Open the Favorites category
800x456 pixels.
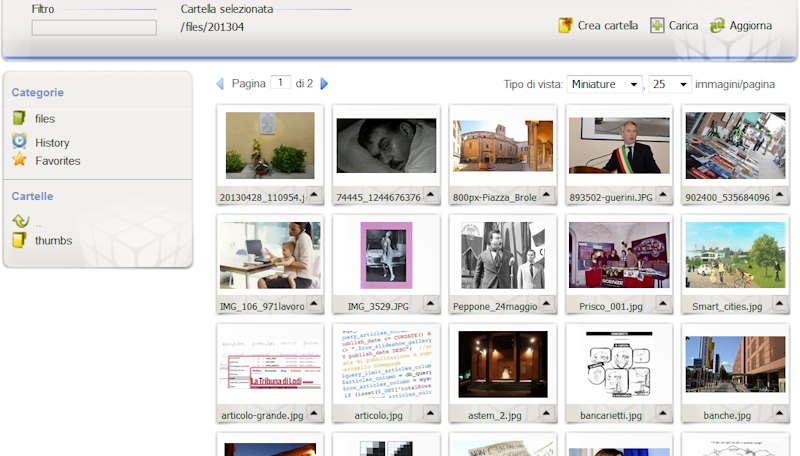[x=58, y=161]
